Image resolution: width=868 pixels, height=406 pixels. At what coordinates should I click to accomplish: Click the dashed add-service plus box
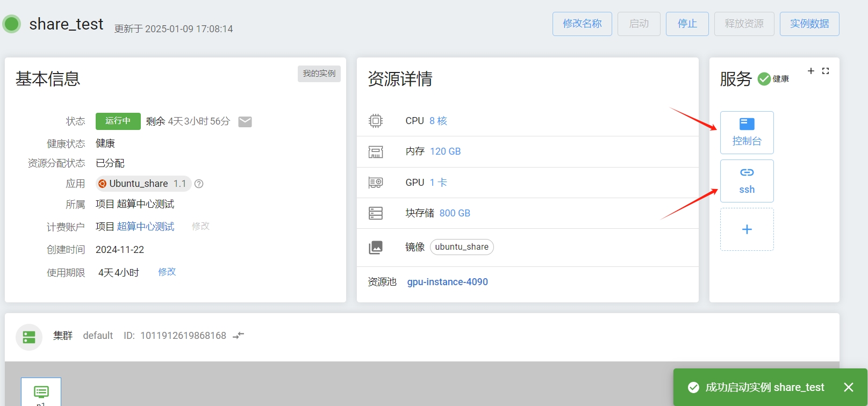pos(747,229)
